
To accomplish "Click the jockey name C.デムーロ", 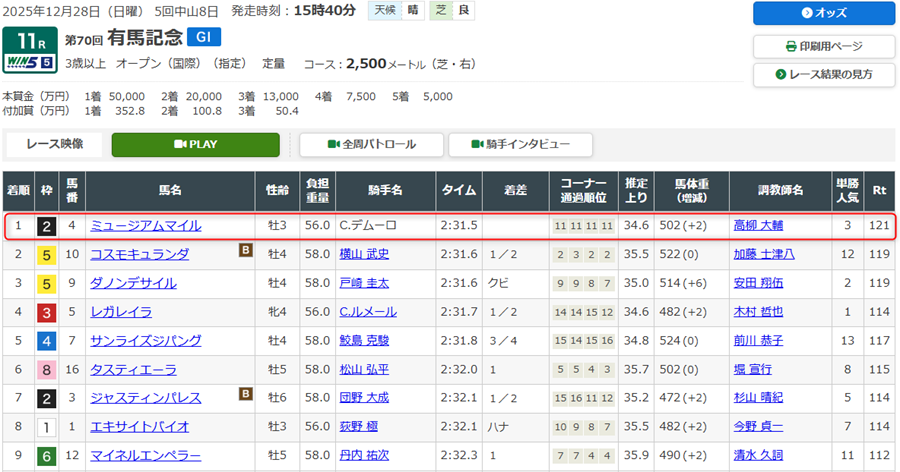I will pos(368,226).
